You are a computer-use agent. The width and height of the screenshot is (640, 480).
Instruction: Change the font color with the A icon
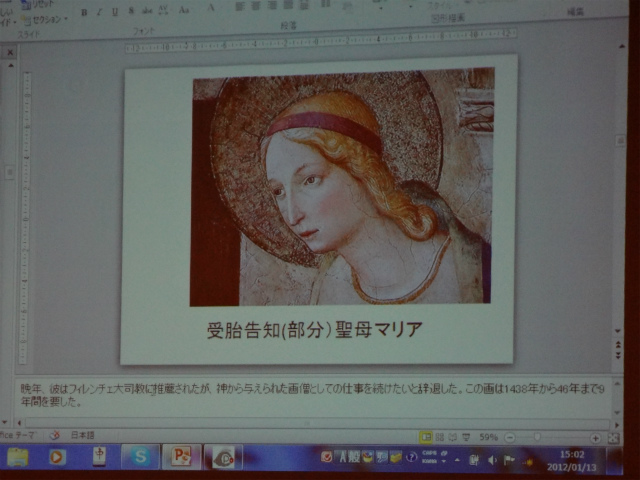pos(211,7)
